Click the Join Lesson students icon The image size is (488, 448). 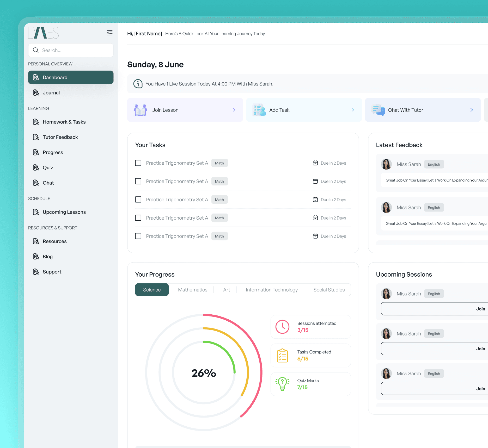click(x=141, y=110)
